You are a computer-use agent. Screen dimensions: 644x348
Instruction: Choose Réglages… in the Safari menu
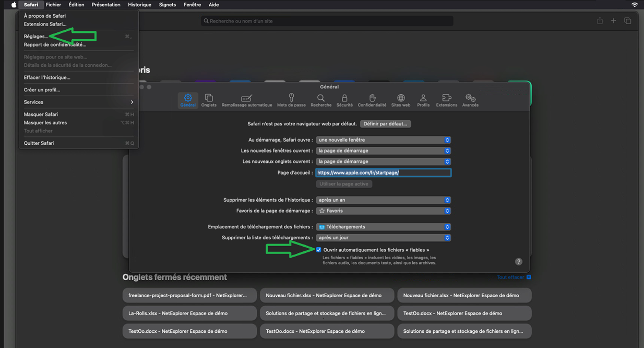point(78,37)
